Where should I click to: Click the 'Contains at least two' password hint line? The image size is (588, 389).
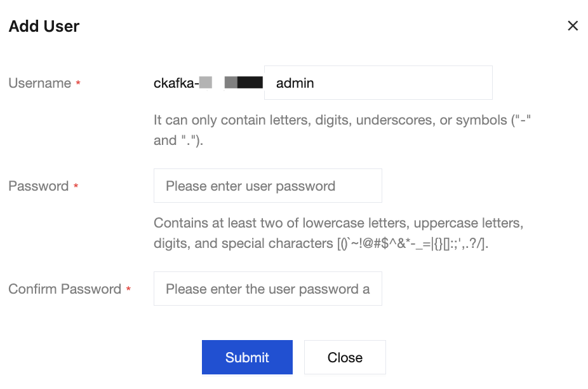(338, 224)
